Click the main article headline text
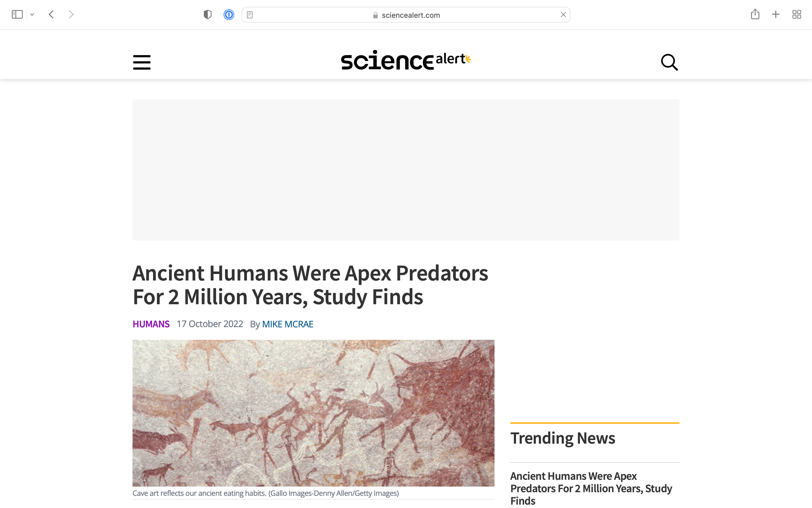This screenshot has width=812, height=508. (x=310, y=285)
